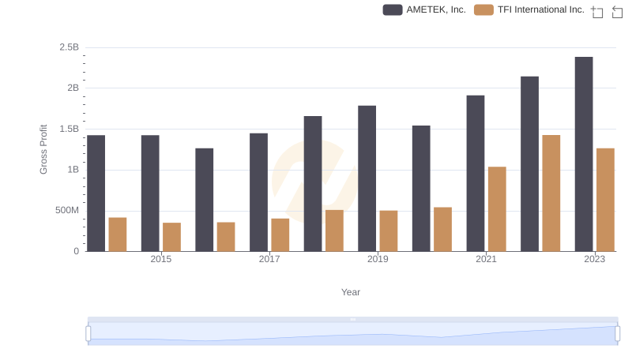Toggle TFI International Inc. series via legend label
This screenshot has width=632, height=364.
(x=540, y=9)
